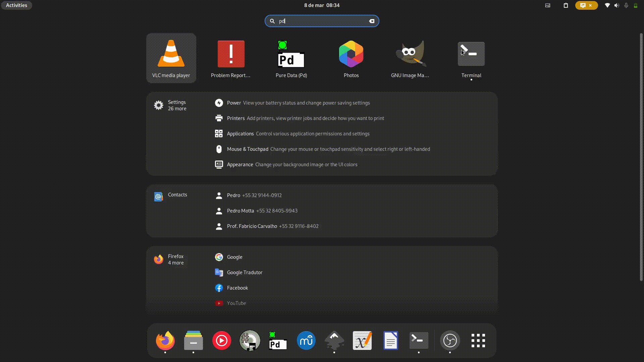Click the Printers printer icon
The image size is (644, 362).
tap(219, 118)
